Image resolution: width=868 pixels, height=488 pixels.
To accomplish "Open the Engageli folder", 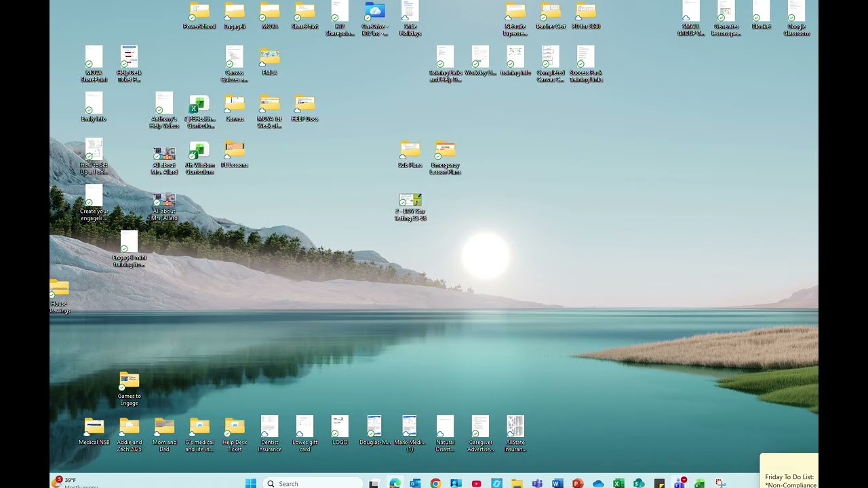I will pyautogui.click(x=235, y=16).
